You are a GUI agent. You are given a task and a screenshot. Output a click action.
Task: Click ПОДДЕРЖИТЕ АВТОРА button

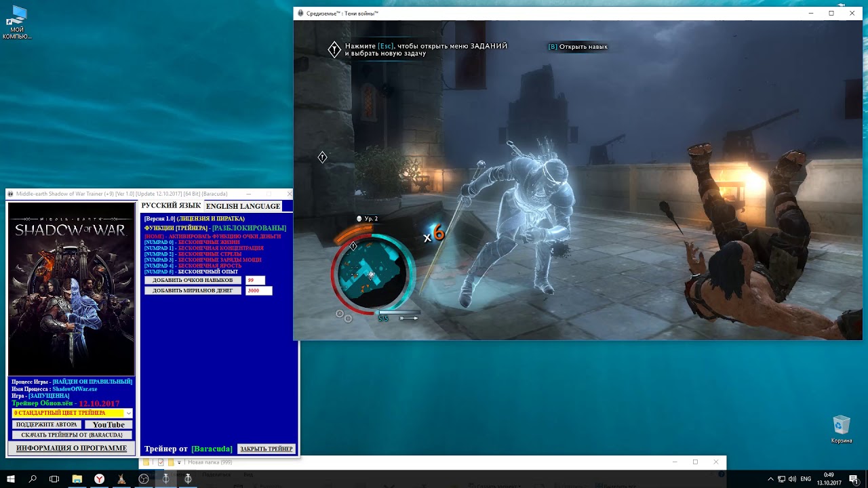pos(47,424)
